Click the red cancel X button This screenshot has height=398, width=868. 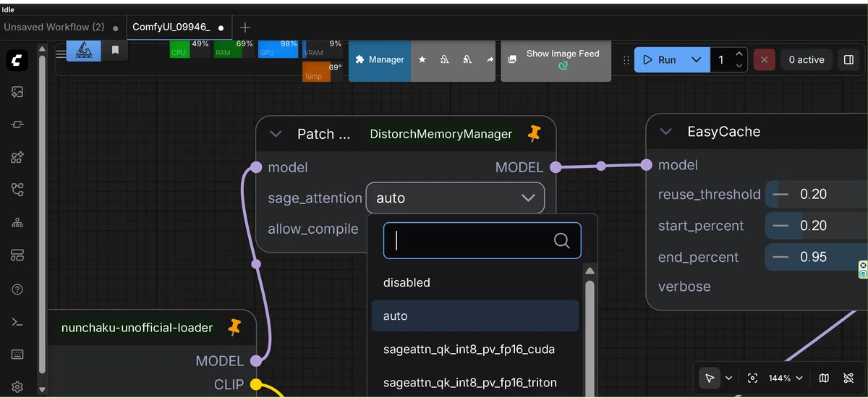coord(765,60)
